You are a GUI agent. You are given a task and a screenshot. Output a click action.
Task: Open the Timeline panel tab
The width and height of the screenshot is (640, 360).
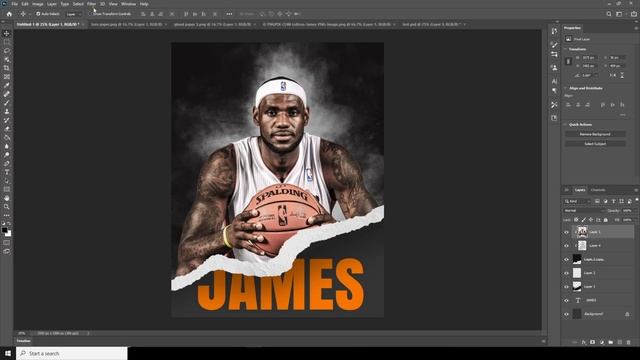pos(23,341)
